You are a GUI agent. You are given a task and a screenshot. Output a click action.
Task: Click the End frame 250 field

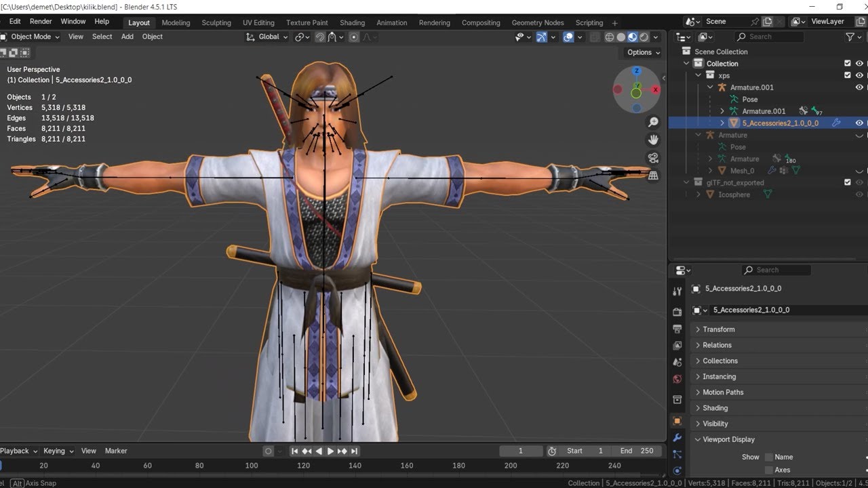637,451
